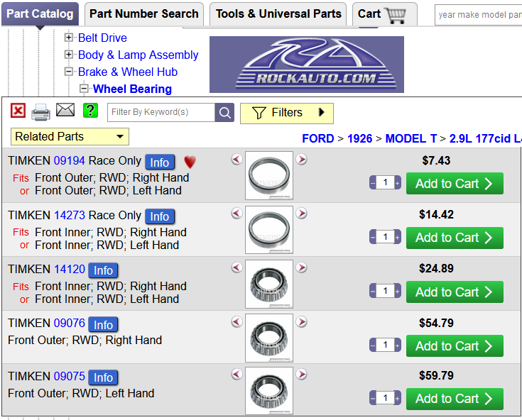Viewport: 522px width, 420px height.
Task: Expand the Belt Drive category
Action: (68, 38)
